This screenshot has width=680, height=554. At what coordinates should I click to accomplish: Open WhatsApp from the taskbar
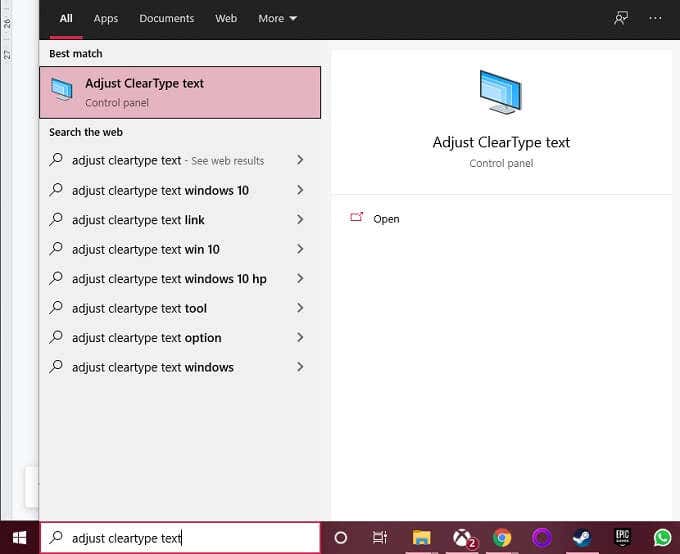click(x=662, y=538)
